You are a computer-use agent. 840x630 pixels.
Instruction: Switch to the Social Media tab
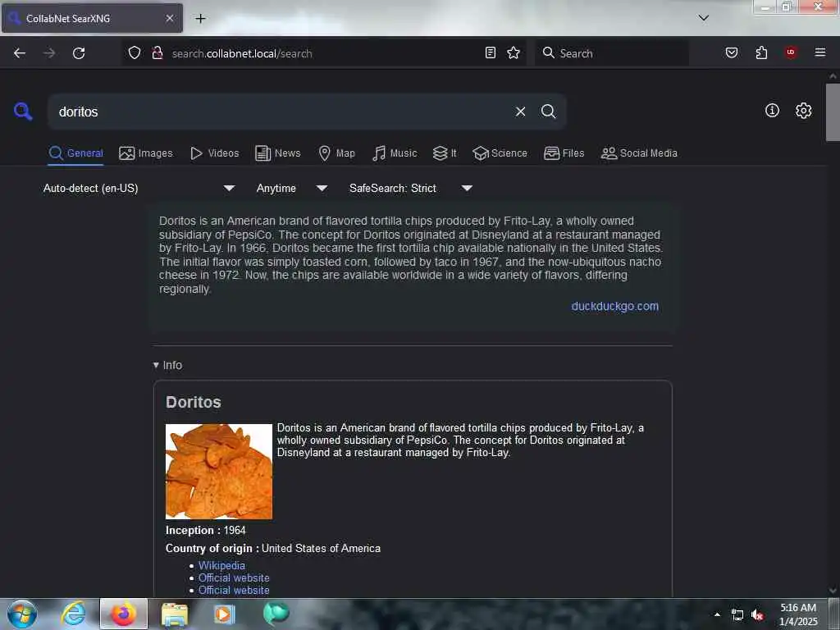(639, 153)
